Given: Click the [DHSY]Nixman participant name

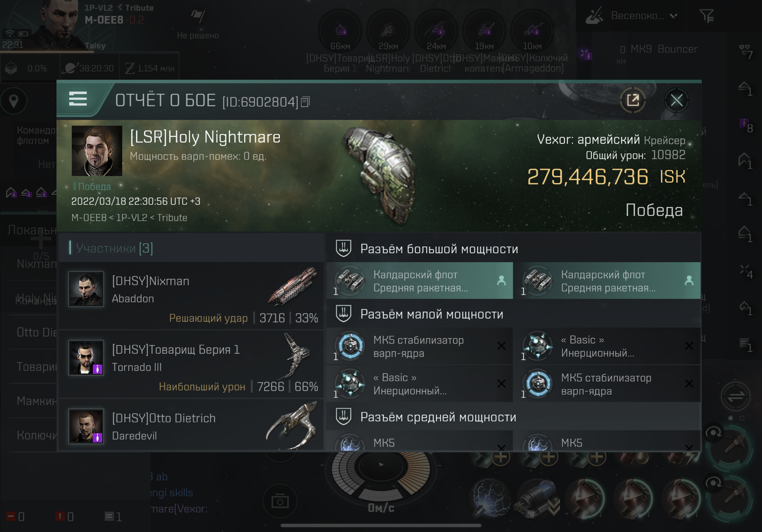Looking at the screenshot, I should click(x=151, y=281).
